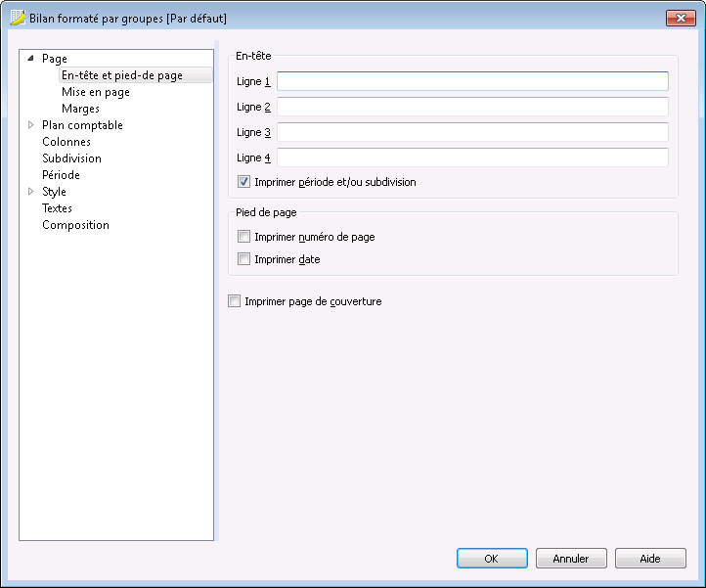Expand the Style tree node arrow
Image resolution: width=706 pixels, height=588 pixels.
[x=30, y=191]
